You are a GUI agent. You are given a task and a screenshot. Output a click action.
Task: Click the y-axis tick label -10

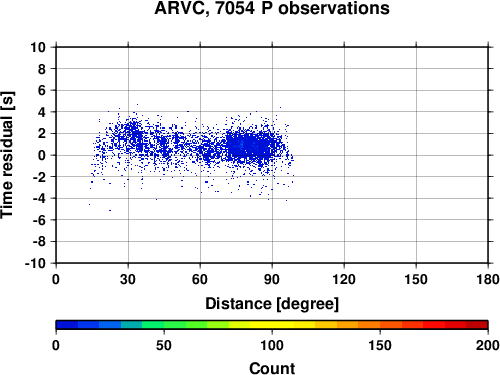tap(35, 263)
